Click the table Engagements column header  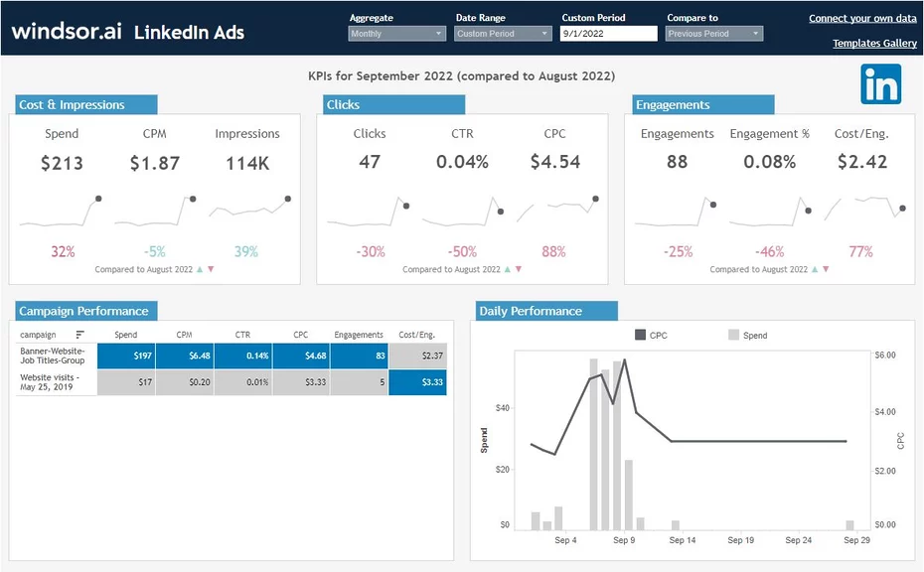[x=359, y=335]
